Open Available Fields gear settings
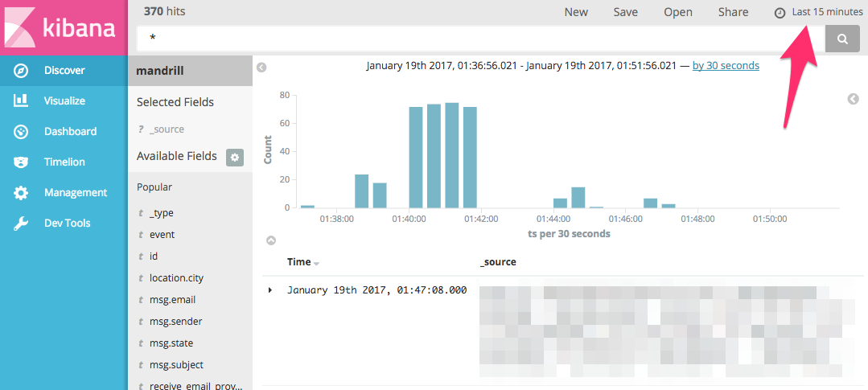The height and width of the screenshot is (390, 868). click(235, 157)
